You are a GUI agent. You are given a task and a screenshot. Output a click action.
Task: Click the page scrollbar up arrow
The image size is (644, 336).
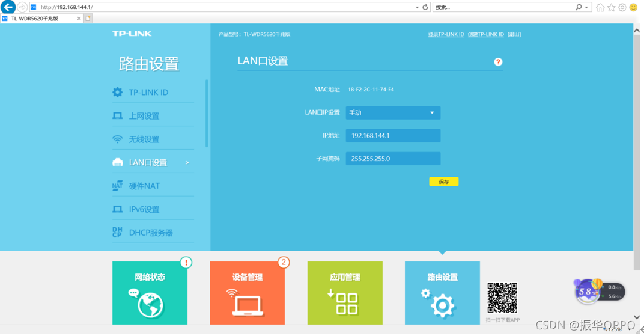[637, 31]
